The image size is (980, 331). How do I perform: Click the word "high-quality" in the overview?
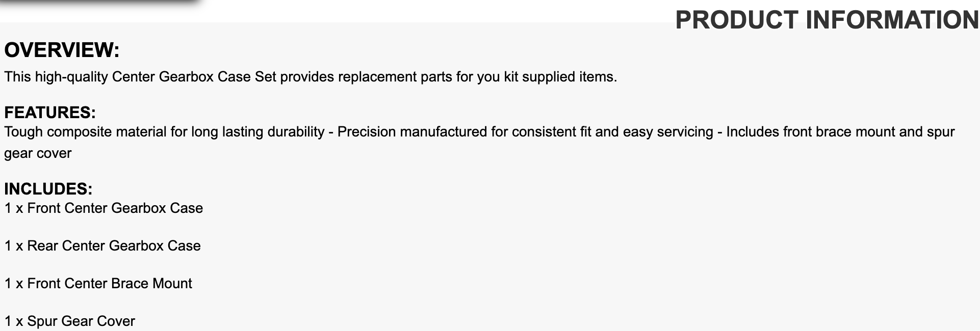tap(71, 77)
